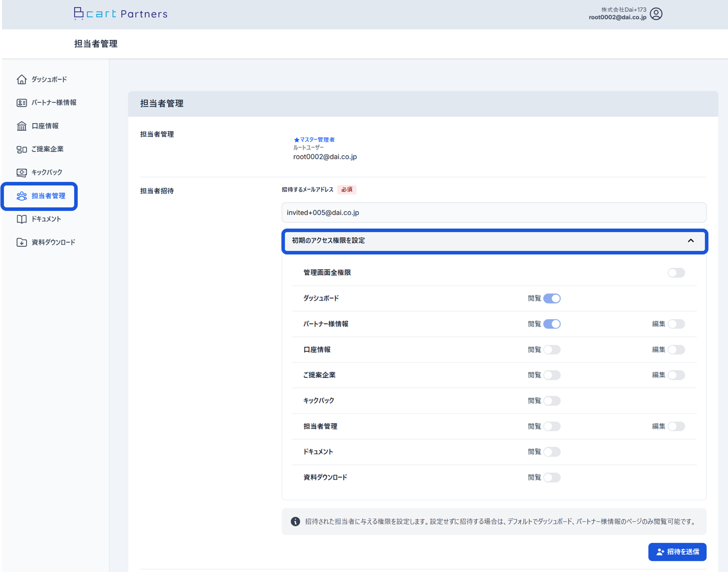
Task: Click the account email root0002@dai.co.jp in header
Action: tap(617, 17)
